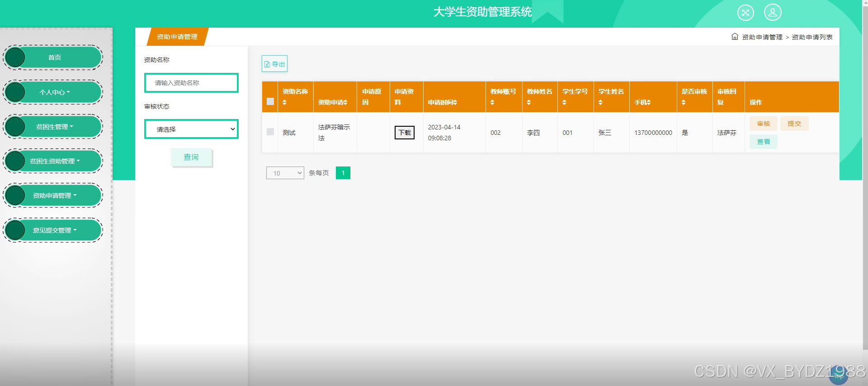Click the 李四 teacher name cell
This screenshot has height=386, width=868.
tap(540, 133)
